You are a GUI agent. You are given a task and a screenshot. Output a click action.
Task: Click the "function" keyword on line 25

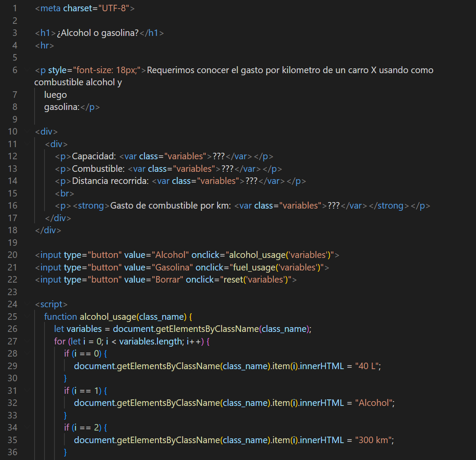click(x=61, y=317)
